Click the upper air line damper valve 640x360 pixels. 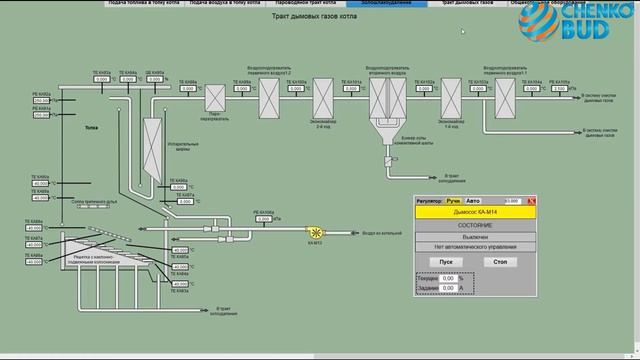click(x=211, y=229)
